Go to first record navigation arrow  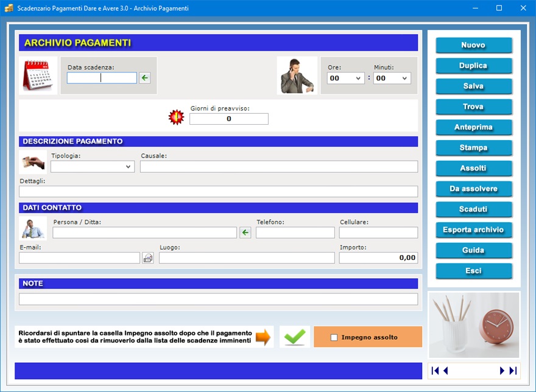[435, 371]
